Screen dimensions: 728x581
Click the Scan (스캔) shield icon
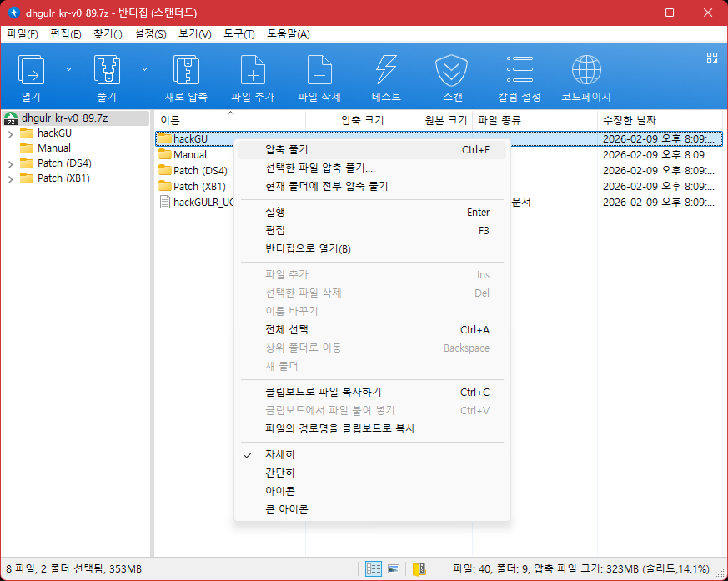coord(451,70)
